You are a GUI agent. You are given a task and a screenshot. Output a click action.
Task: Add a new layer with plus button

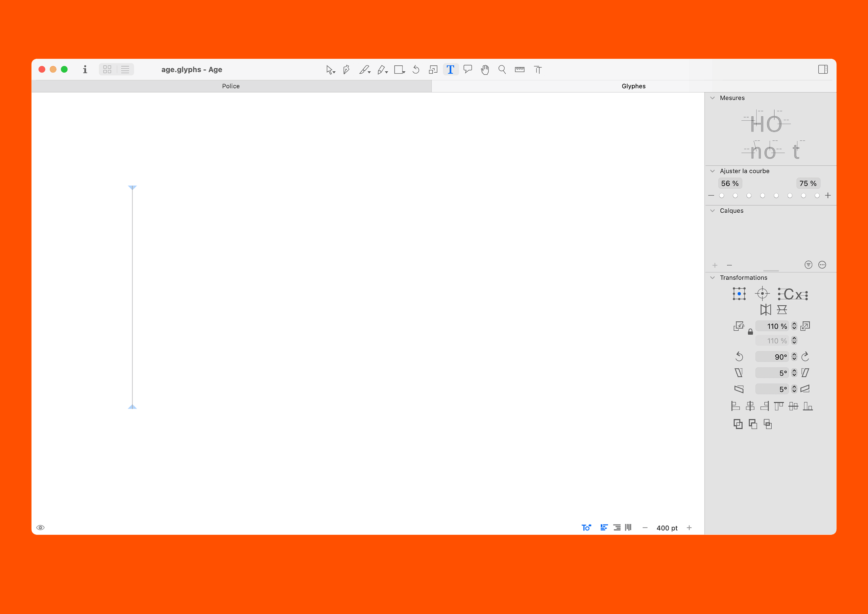[x=715, y=265]
